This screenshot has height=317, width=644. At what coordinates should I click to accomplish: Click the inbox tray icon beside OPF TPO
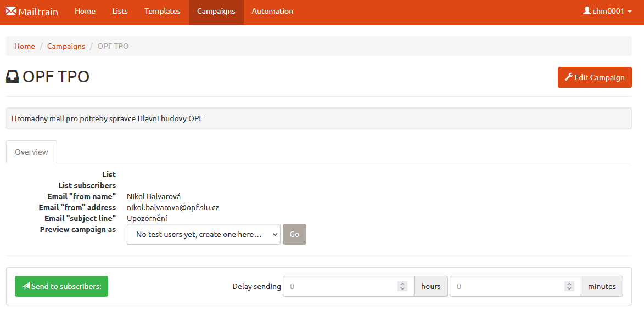13,77
